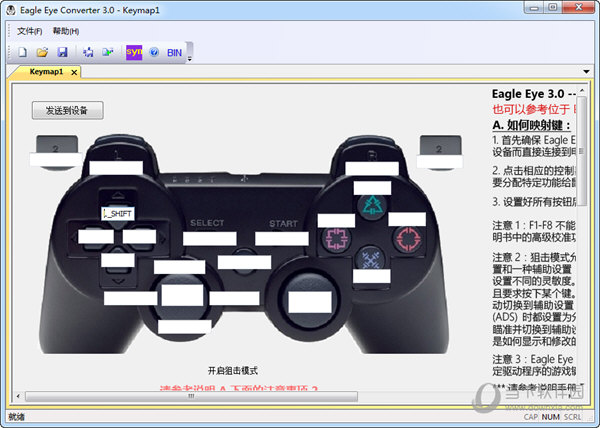Click the mapping field above the square button
Image resolution: width=600 pixels, height=428 pixels.
(x=336, y=221)
